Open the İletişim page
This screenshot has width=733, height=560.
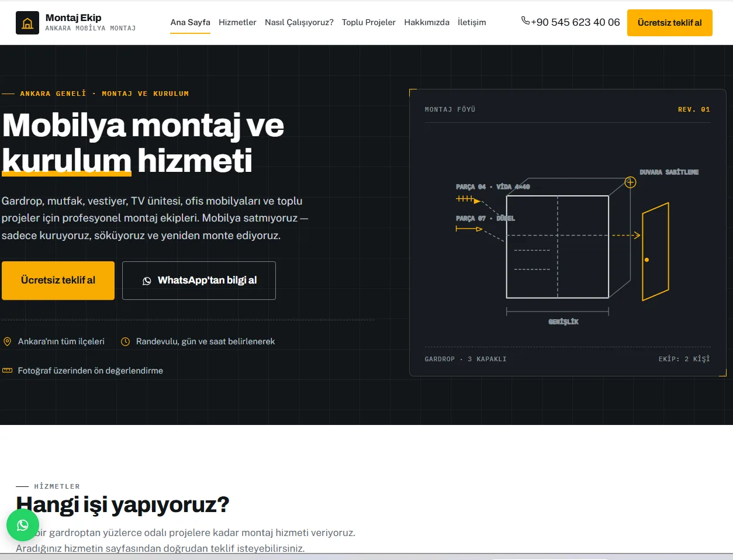tap(472, 22)
